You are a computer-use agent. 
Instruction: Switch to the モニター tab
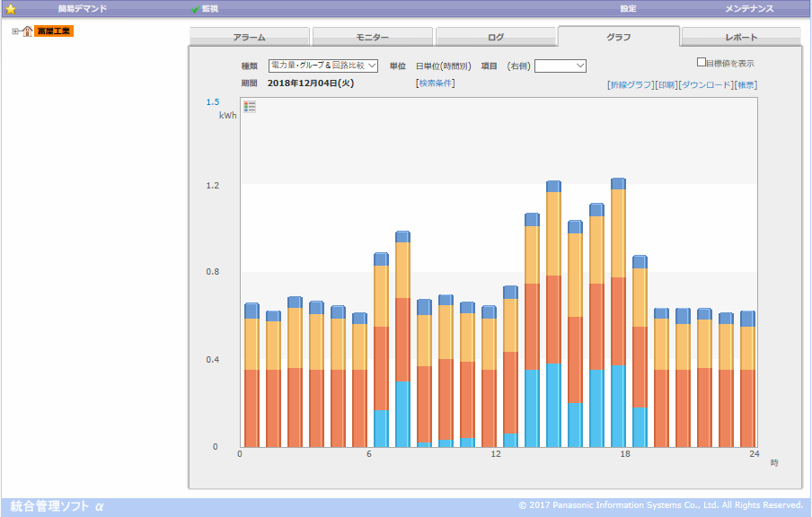[372, 38]
